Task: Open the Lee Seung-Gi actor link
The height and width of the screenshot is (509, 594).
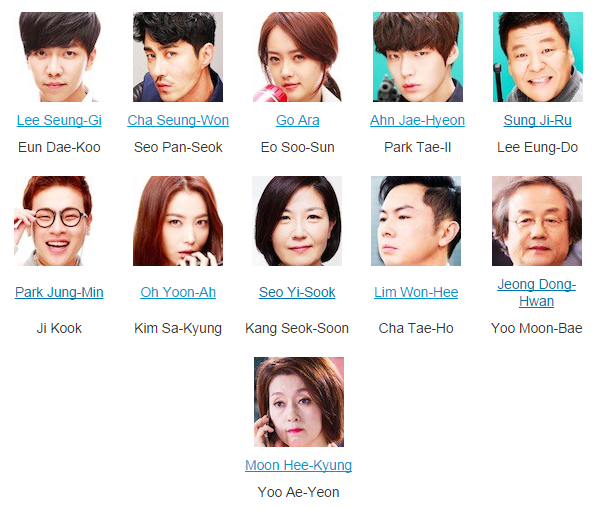Action: point(59,120)
